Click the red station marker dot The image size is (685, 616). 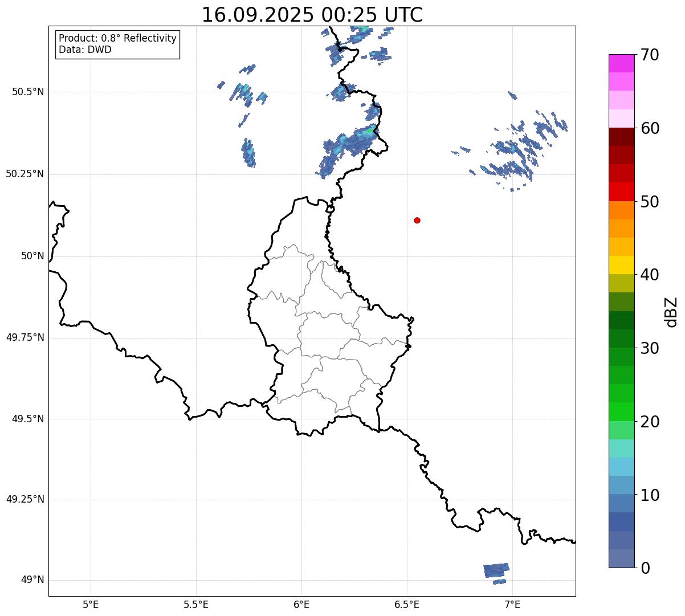(417, 220)
